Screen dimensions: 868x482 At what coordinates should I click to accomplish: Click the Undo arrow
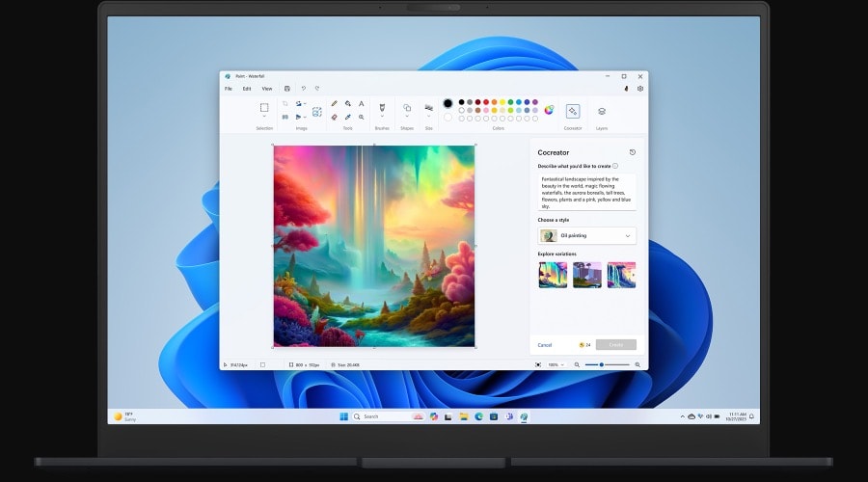303,89
